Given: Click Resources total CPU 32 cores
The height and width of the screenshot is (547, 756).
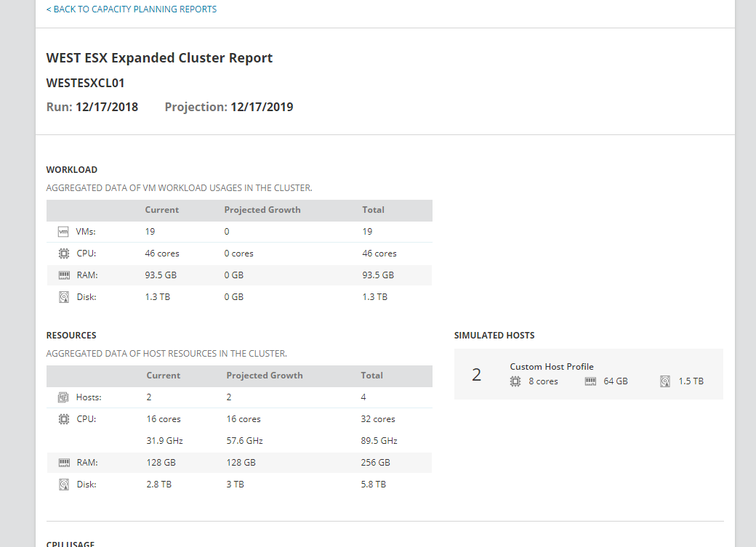Looking at the screenshot, I should click(378, 419).
